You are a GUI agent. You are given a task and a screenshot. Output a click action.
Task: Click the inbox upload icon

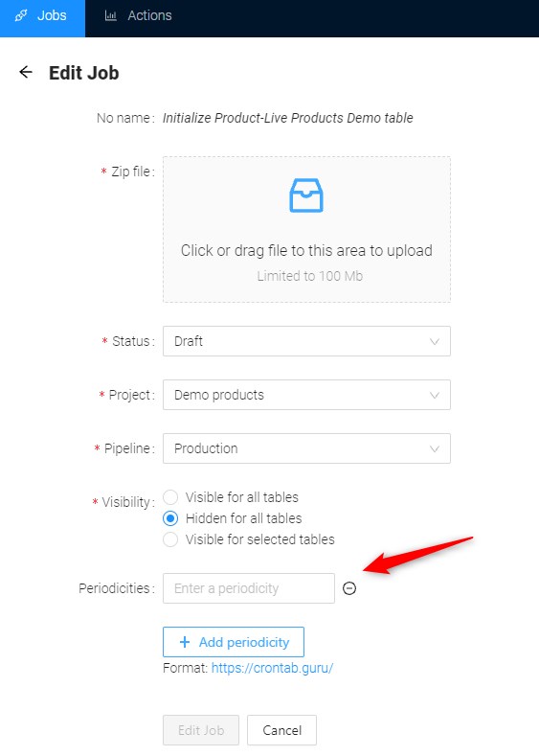306,195
